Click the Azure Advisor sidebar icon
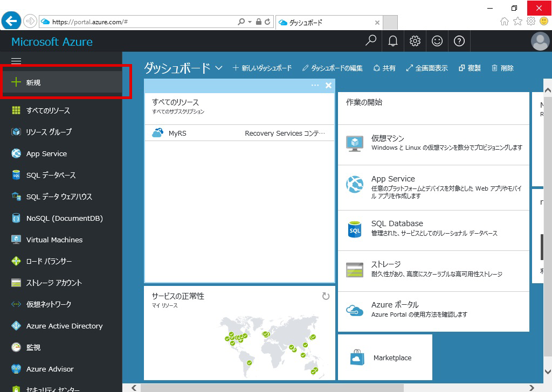552x392 pixels. (x=16, y=369)
